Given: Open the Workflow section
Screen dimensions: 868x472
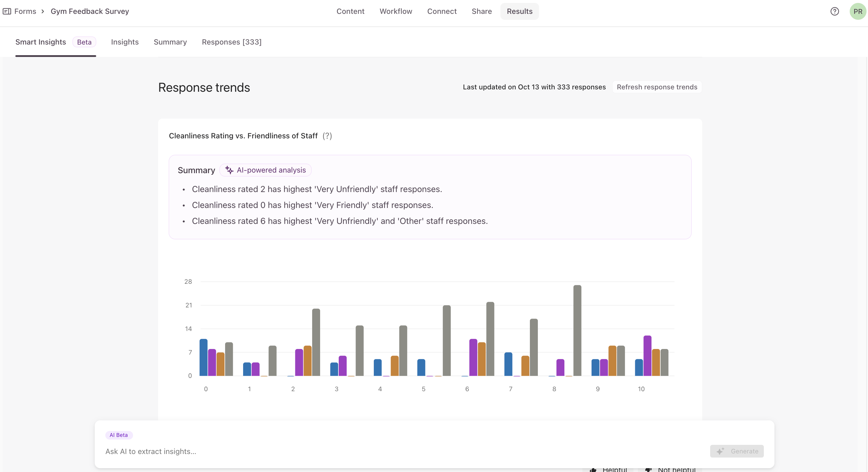Looking at the screenshot, I should pyautogui.click(x=396, y=12).
